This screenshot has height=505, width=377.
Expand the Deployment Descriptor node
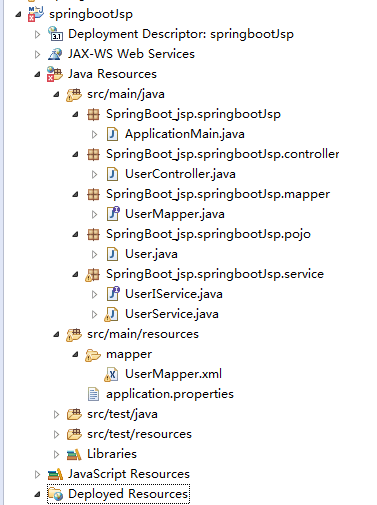pyautogui.click(x=37, y=34)
